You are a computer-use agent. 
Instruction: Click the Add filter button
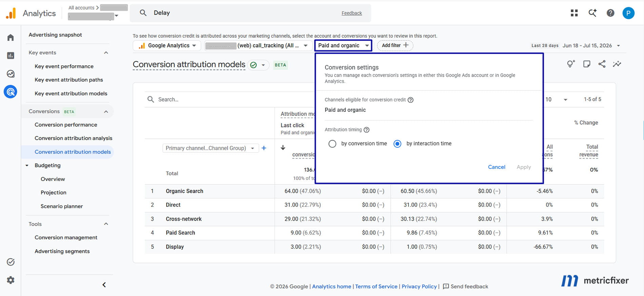click(395, 45)
